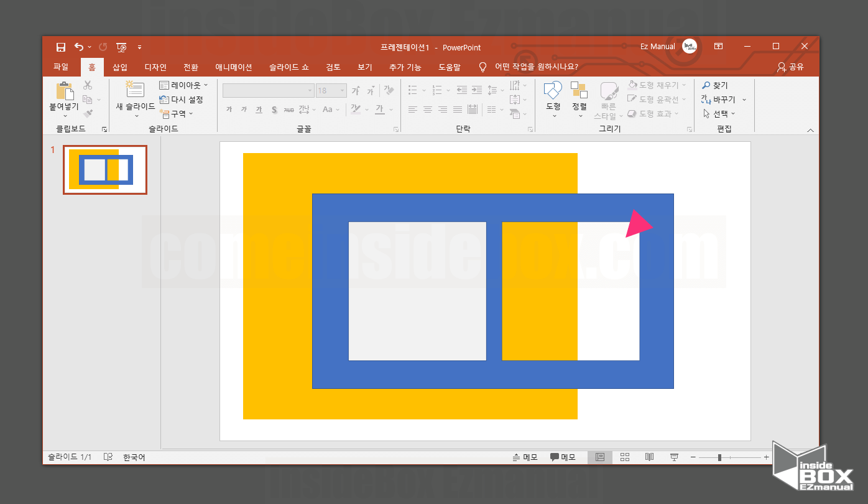Click the Save icon in quick access toolbar

tap(60, 47)
